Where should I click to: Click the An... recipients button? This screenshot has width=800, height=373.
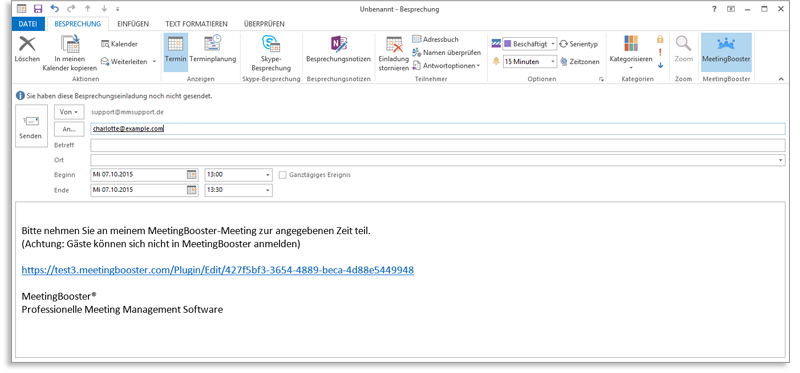point(69,129)
